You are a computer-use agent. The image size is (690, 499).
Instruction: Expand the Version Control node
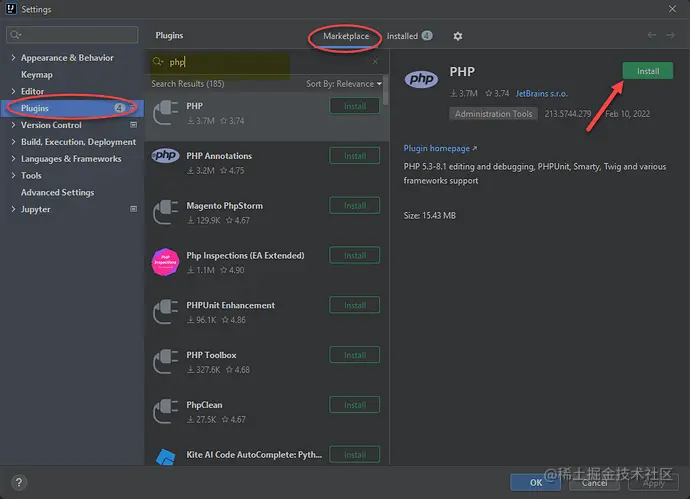coord(13,125)
